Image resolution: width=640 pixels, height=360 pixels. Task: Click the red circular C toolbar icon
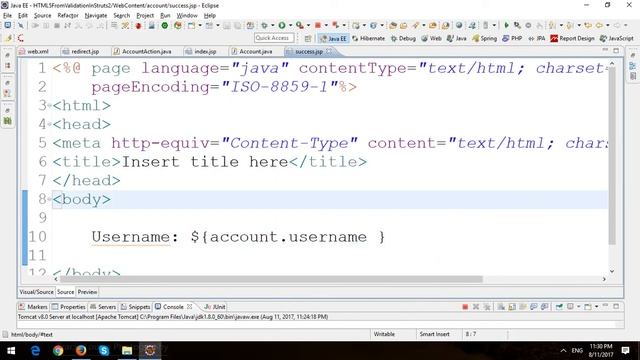(20, 38)
